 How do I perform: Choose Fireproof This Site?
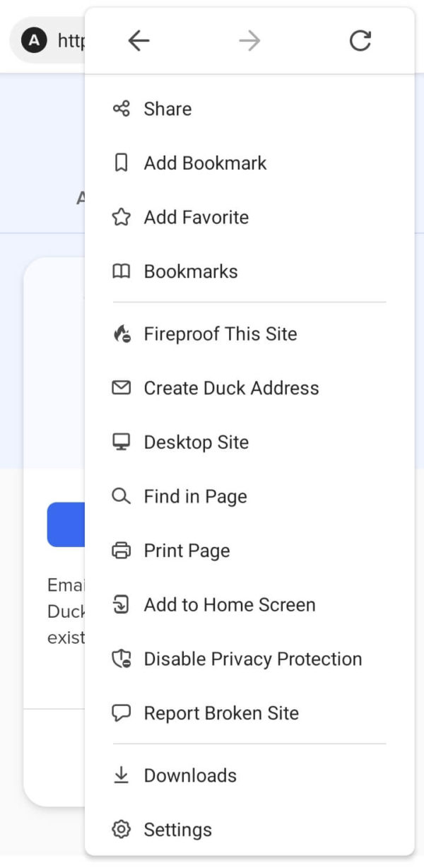tap(220, 333)
